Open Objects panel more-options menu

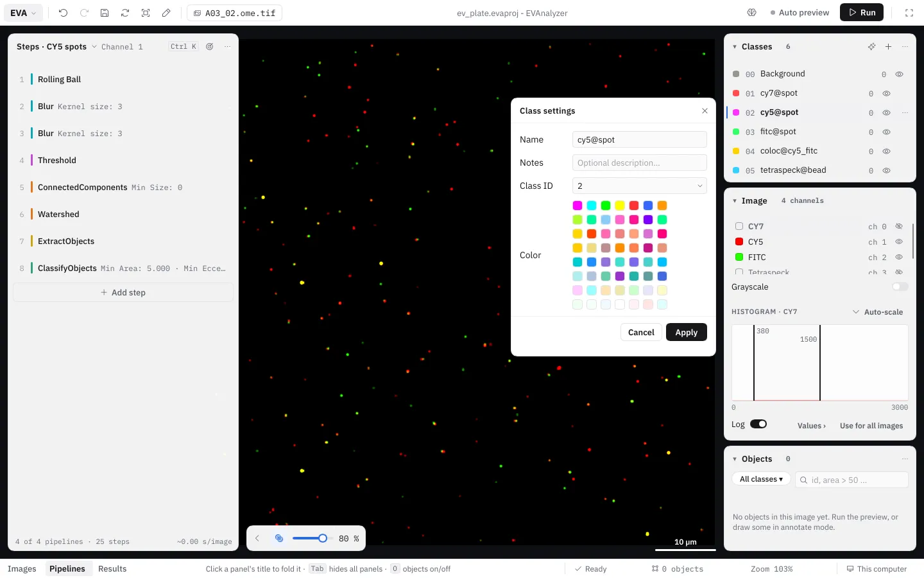[905, 459]
